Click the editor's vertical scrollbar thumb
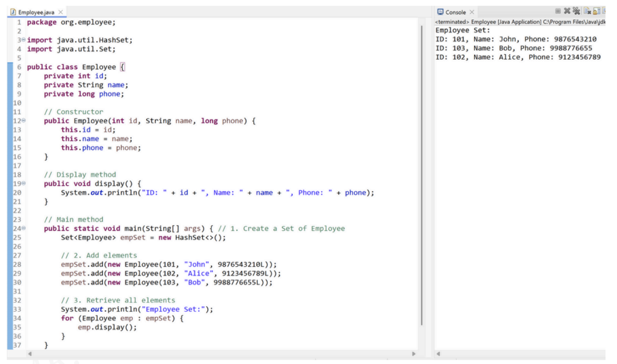The image size is (617, 364). pyautogui.click(x=421, y=174)
